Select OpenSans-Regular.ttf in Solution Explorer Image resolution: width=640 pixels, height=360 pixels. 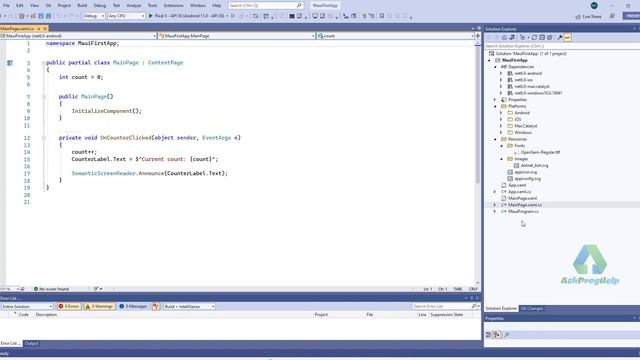pyautogui.click(x=540, y=152)
